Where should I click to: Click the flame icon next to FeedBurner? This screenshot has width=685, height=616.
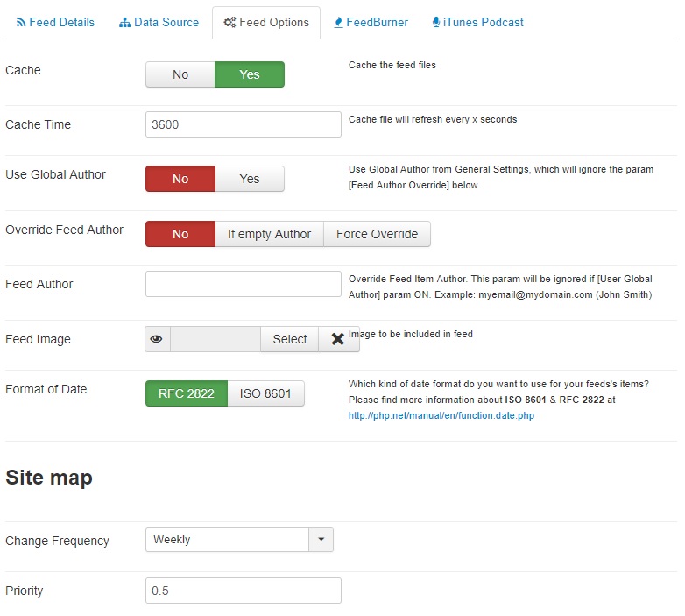[338, 22]
